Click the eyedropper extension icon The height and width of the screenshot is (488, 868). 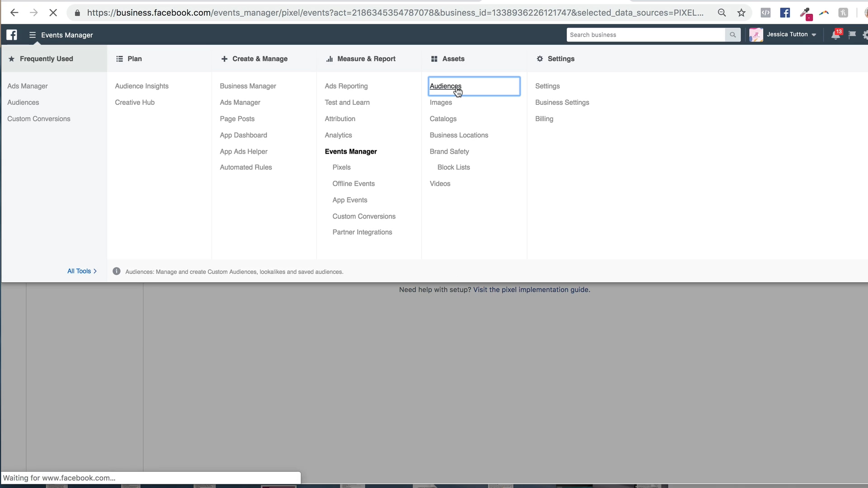click(805, 13)
